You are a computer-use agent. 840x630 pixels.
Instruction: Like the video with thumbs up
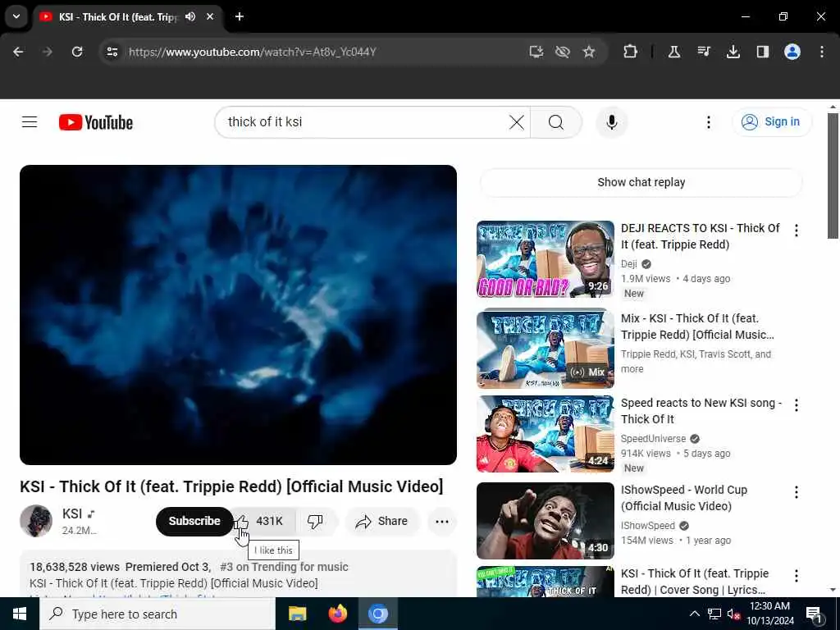click(241, 521)
